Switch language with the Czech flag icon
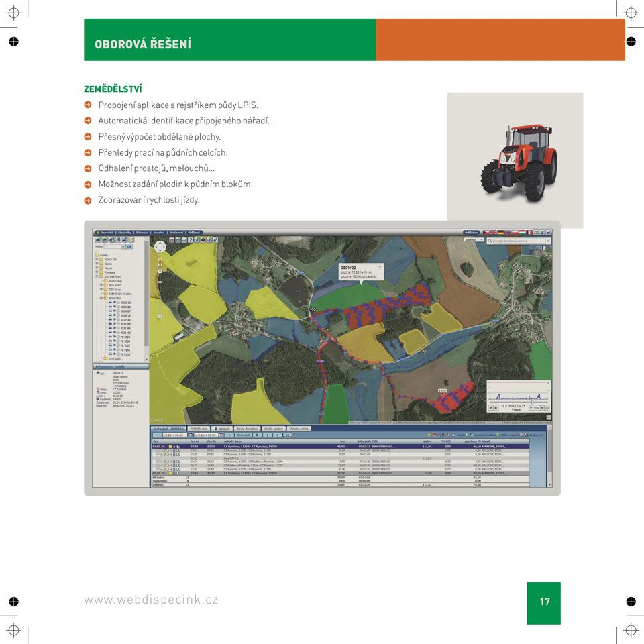The image size is (644, 644). coord(486,233)
